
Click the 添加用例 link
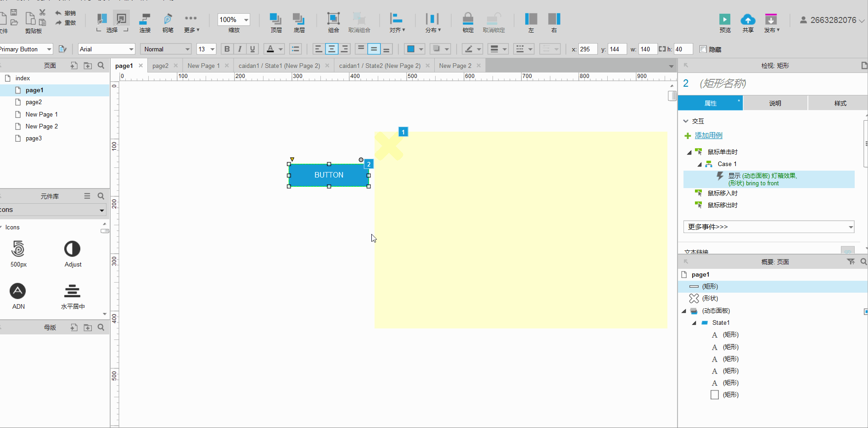(708, 135)
